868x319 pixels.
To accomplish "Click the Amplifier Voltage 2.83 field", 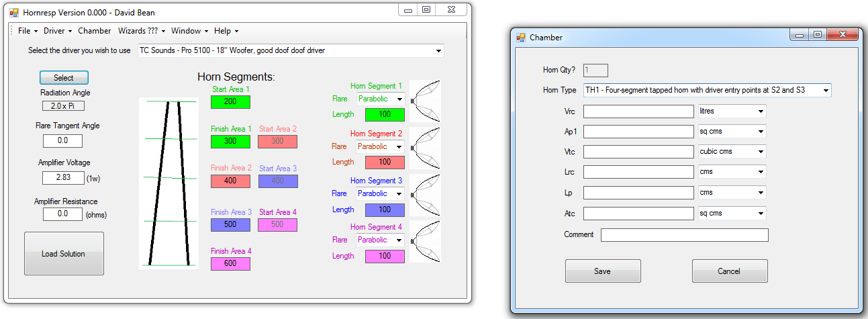I will (62, 178).
